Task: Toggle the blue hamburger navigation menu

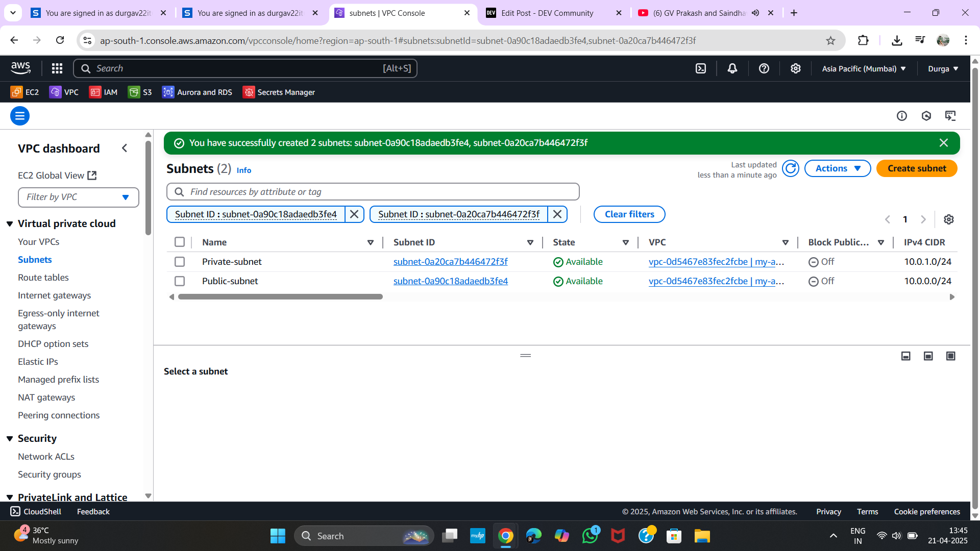Action: point(20,116)
